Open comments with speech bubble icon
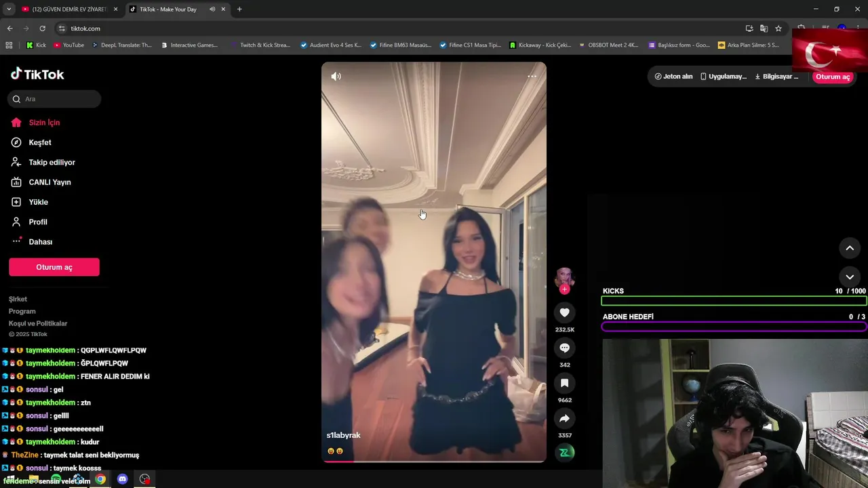 pos(564,348)
